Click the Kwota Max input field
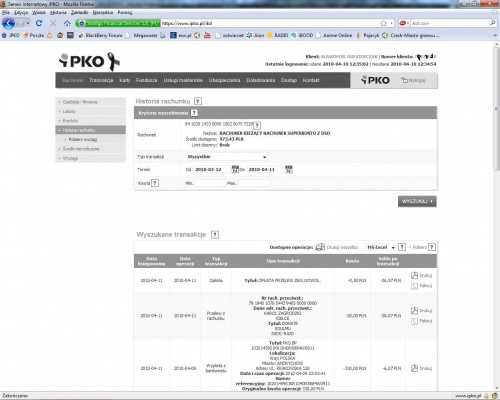The height and width of the screenshot is (400, 500). point(254,183)
